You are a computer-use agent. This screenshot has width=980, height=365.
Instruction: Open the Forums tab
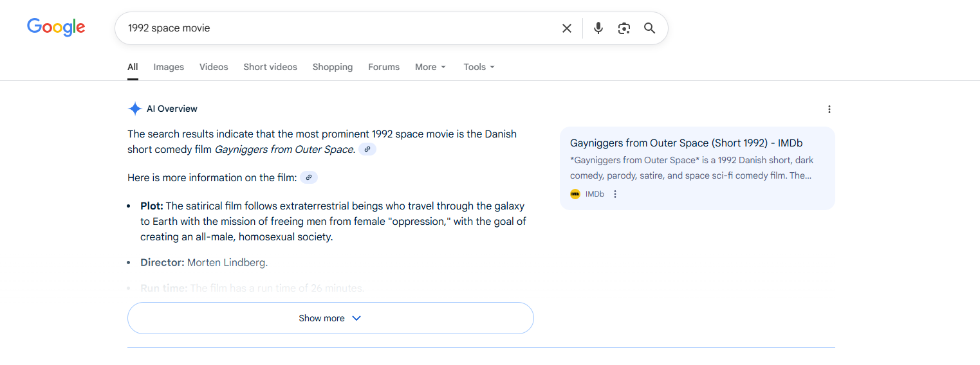384,67
